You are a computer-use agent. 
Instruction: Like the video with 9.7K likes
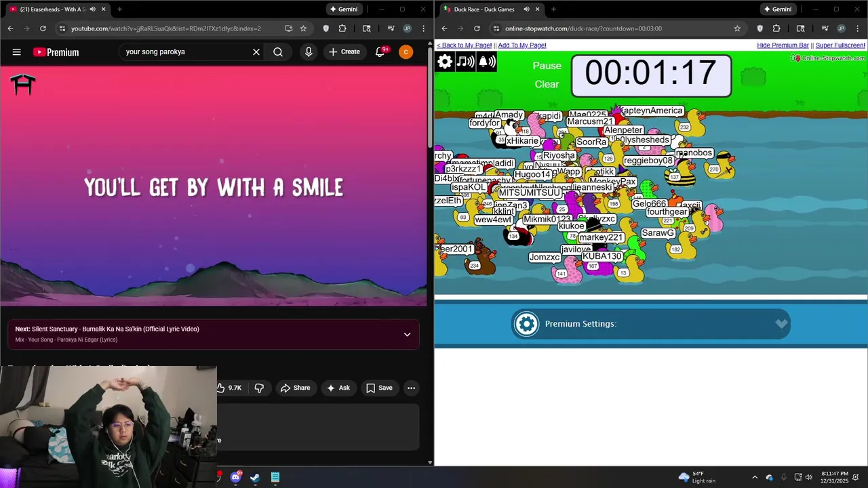coord(229,388)
